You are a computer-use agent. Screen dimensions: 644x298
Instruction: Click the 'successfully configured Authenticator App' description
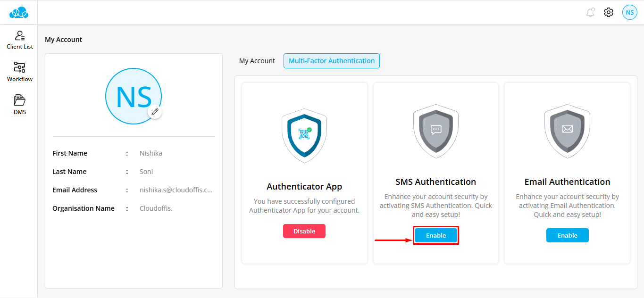[304, 206]
